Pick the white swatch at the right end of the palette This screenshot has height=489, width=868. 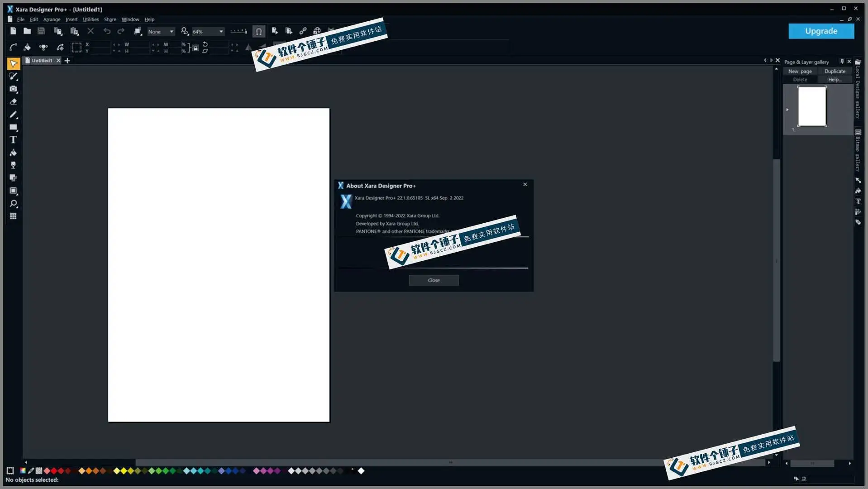coord(361,471)
